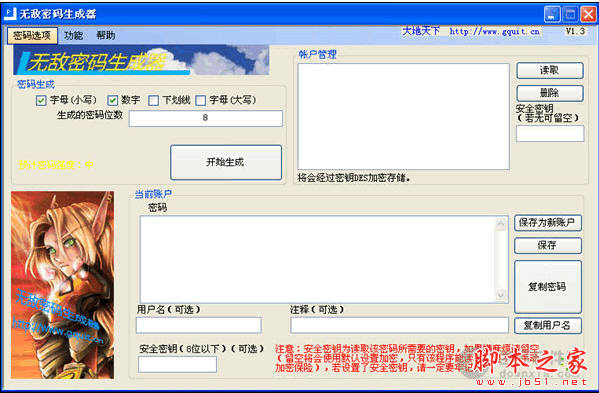The image size is (599, 393).
Task: Click the 将会经过密钥DES加密存储 note
Action: pos(354,178)
